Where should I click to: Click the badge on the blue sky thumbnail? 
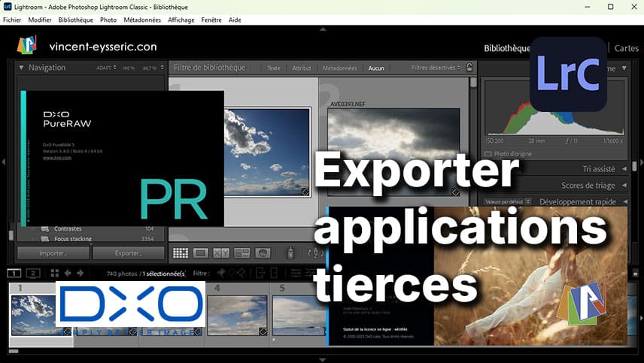pyautogui.click(x=305, y=192)
